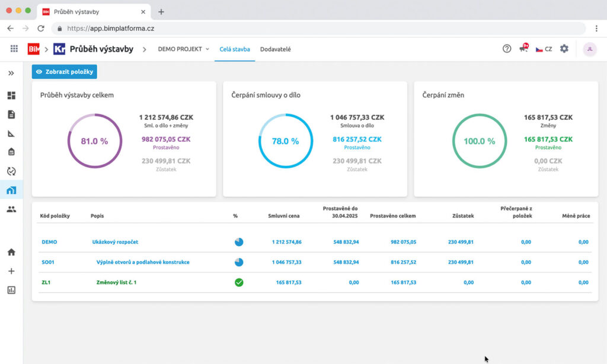Open the CZ language selector

544,49
